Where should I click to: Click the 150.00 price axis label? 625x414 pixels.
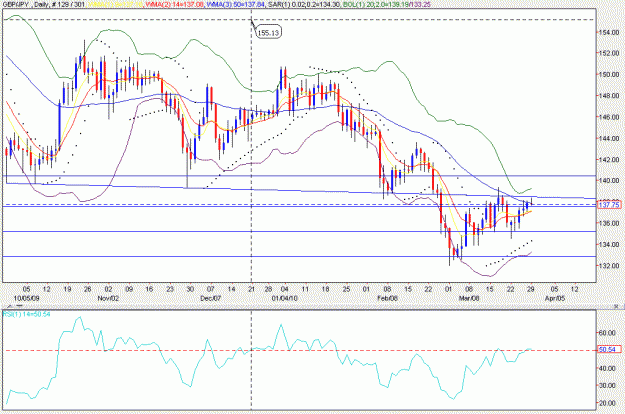pyautogui.click(x=609, y=75)
